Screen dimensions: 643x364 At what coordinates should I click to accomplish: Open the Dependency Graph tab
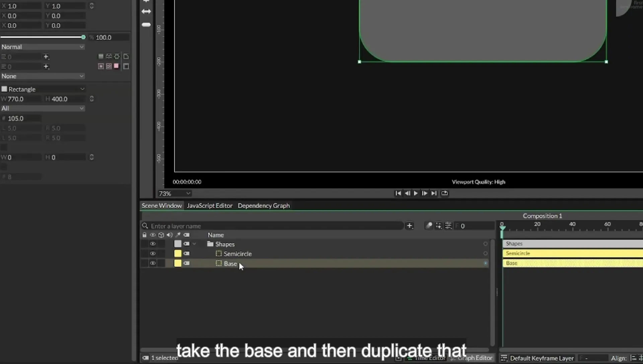[x=264, y=205]
